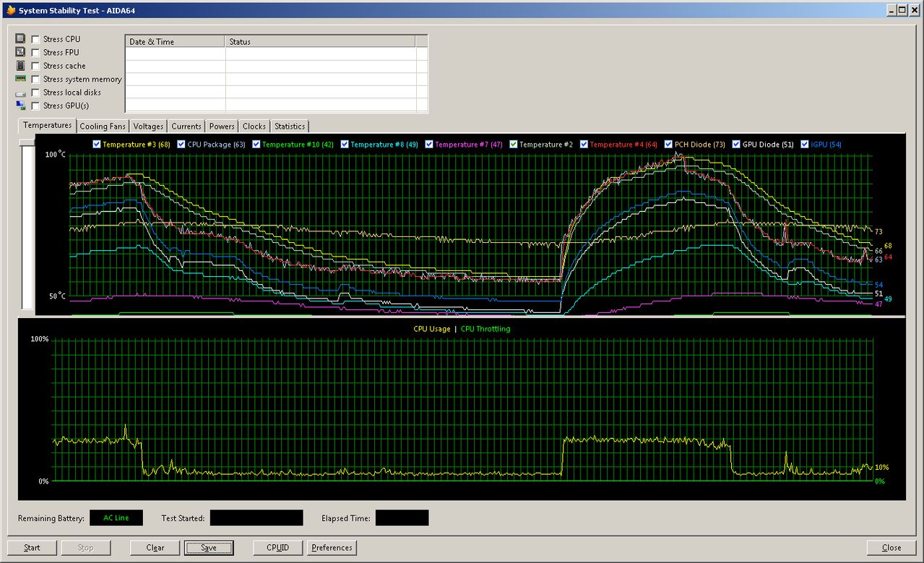
Task: Click the temperature graph vertical scale slider
Action: [27, 143]
